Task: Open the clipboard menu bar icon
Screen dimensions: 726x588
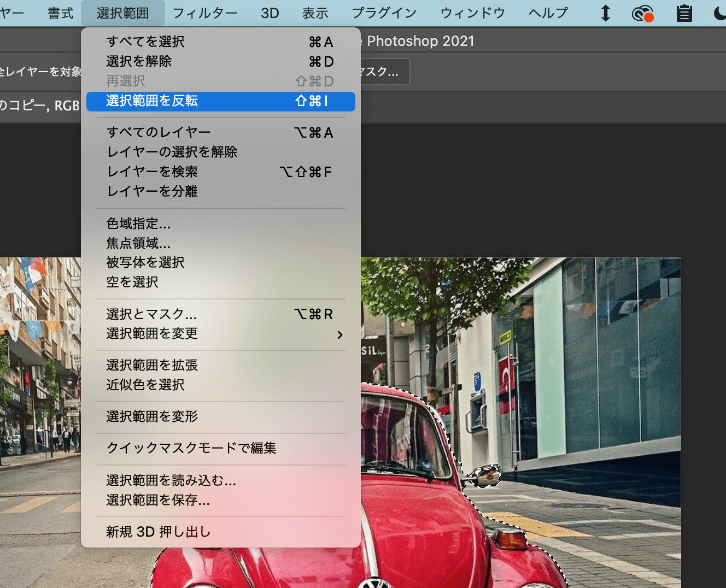Action: coord(684,13)
